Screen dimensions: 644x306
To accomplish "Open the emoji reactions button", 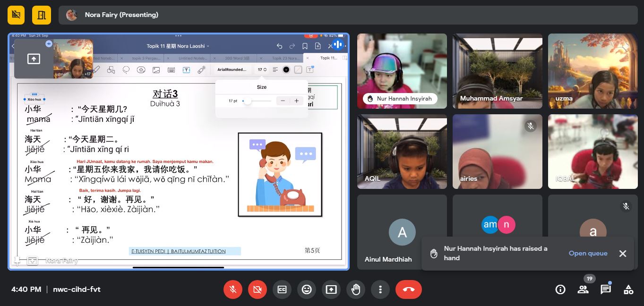I will coord(307,289).
